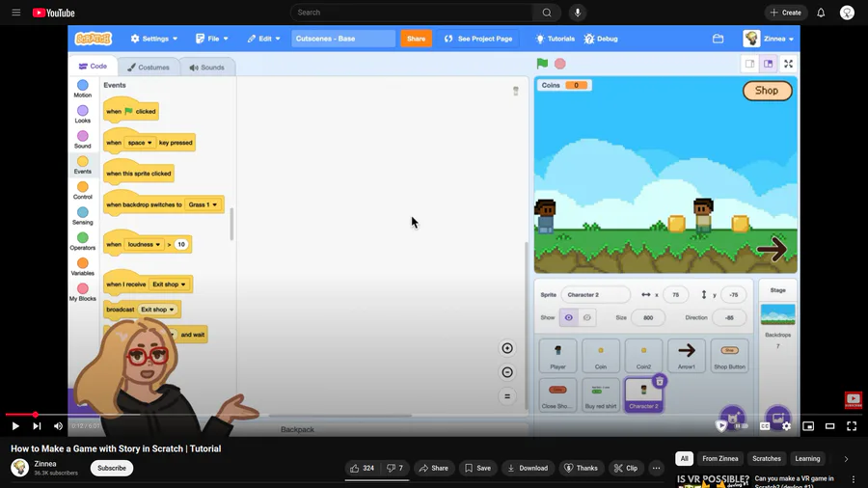Open YouTube hamburger guide menu
Screen dimensions: 868x488
(x=16, y=13)
